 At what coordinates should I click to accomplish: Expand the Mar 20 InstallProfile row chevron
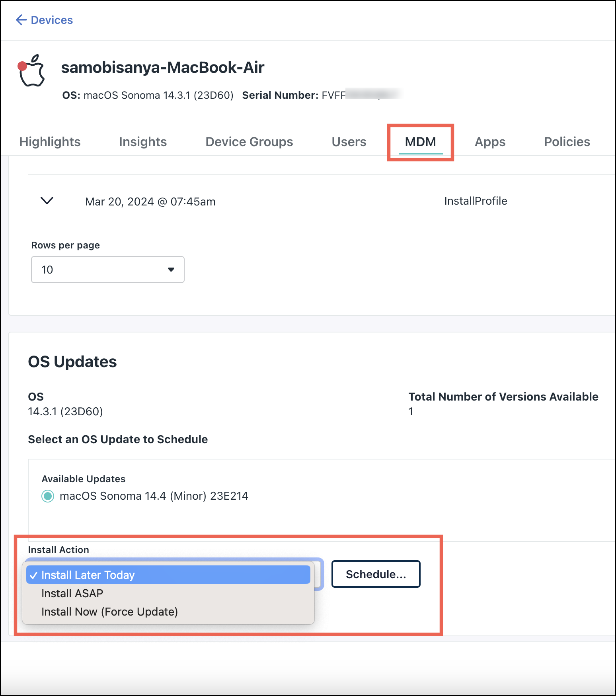tap(47, 201)
